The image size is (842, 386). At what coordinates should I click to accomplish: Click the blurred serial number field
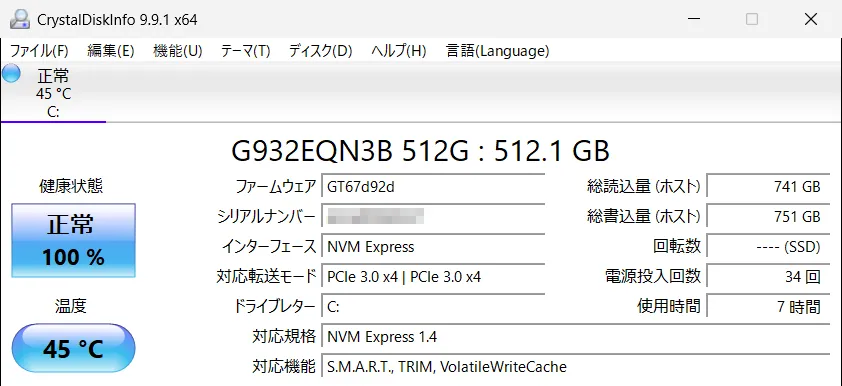pos(433,217)
